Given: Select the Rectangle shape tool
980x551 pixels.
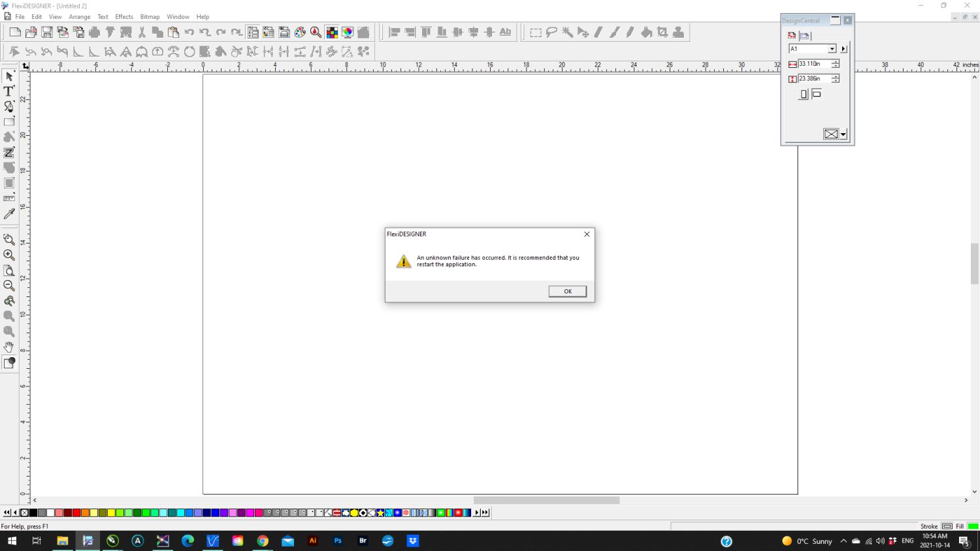Looking at the screenshot, I should [9, 121].
